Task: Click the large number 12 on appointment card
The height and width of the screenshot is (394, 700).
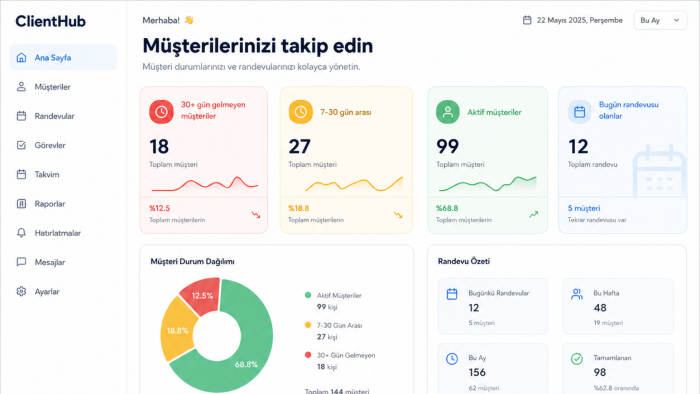Action: (x=578, y=146)
